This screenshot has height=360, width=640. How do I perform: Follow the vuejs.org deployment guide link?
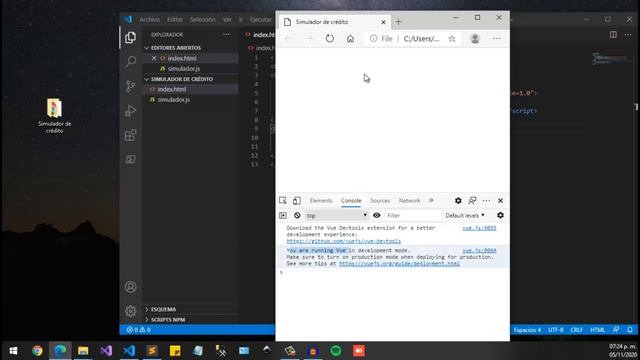[x=399, y=264]
